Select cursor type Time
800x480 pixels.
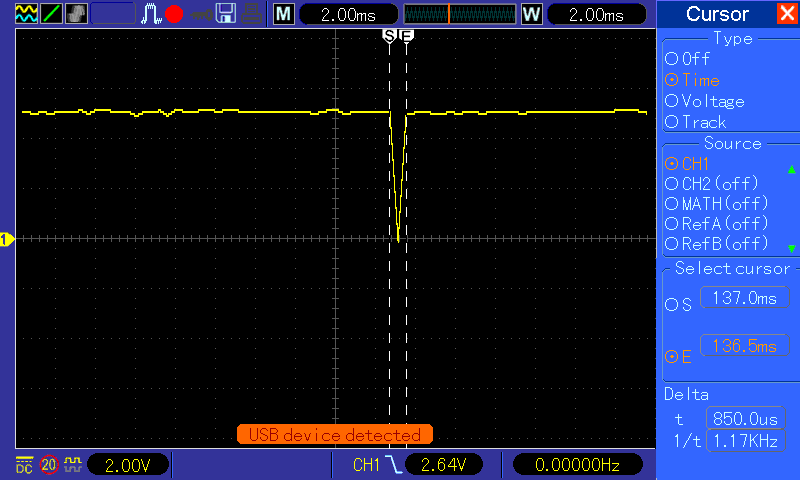click(x=692, y=80)
